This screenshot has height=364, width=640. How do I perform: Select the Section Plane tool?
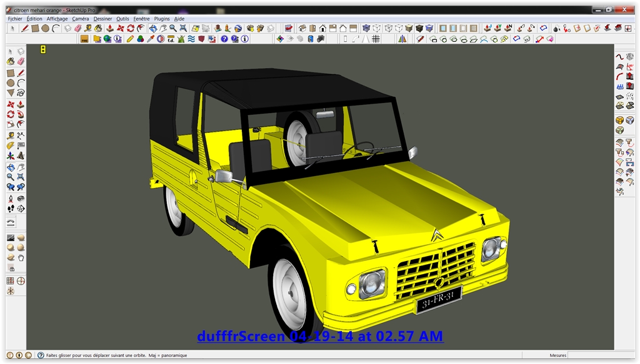coord(21,209)
